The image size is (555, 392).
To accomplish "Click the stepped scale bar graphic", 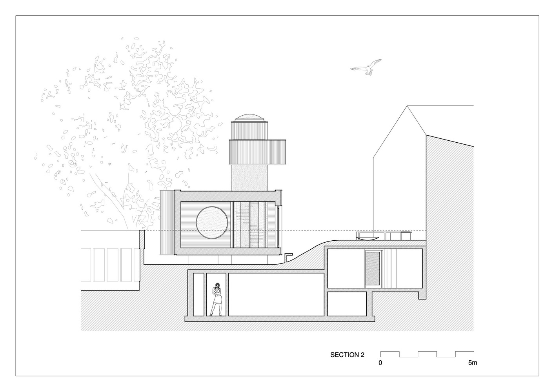I will 427,354.
